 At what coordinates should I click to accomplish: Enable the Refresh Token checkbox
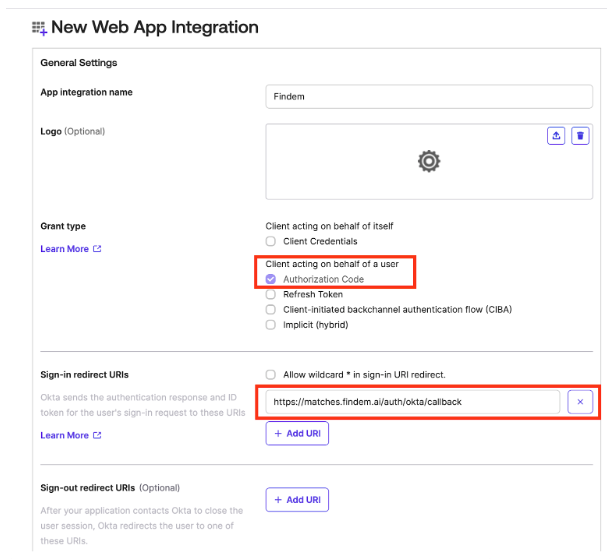pyautogui.click(x=271, y=294)
